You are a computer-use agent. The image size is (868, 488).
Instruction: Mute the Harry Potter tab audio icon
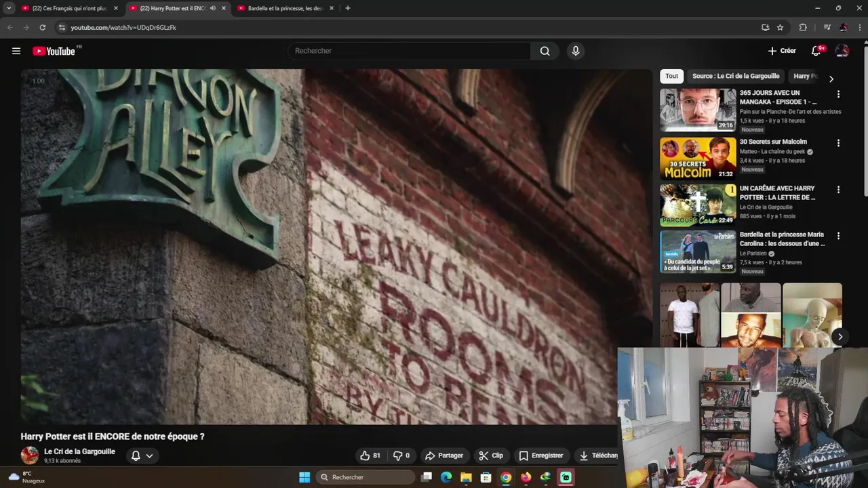point(213,8)
